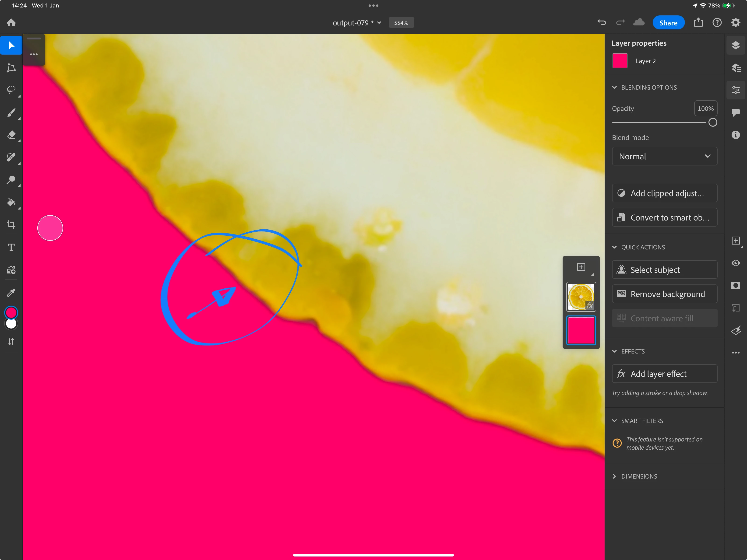Select the Paint Bucket fill tool
747x560 pixels.
coord(11,202)
